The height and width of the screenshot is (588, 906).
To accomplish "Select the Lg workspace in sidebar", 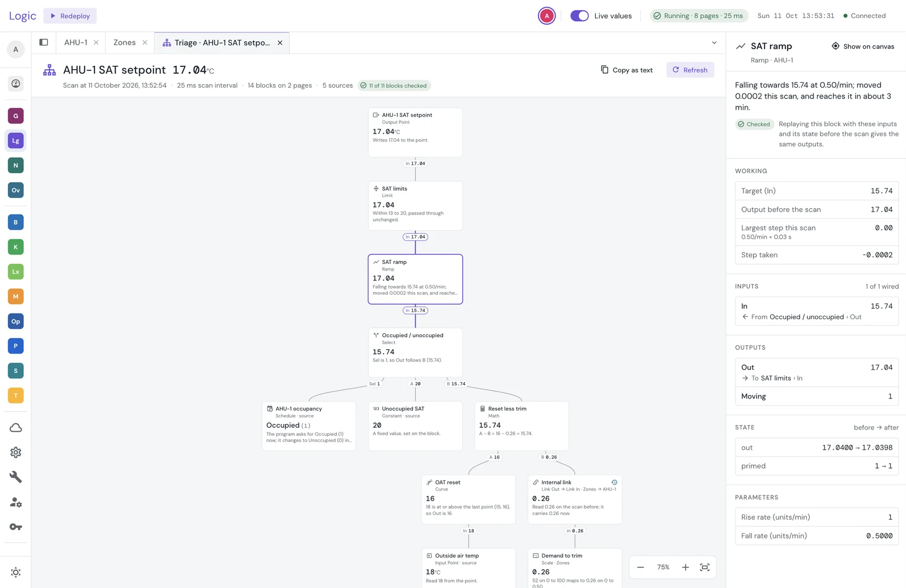I will 16,141.
